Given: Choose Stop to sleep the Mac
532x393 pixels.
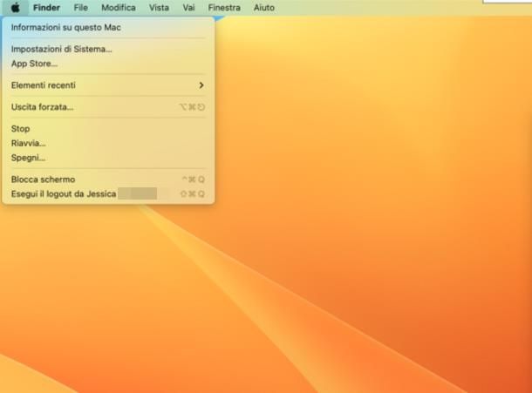Looking at the screenshot, I should 108,129.
